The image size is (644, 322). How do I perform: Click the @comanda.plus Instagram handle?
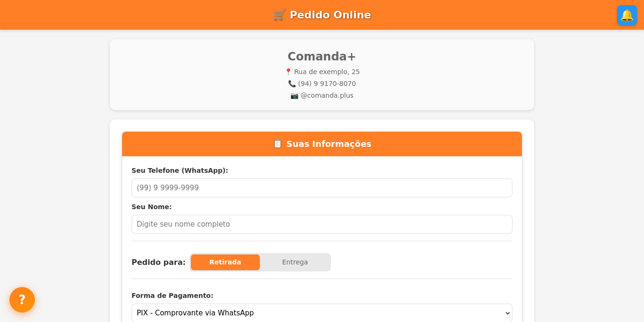(326, 95)
